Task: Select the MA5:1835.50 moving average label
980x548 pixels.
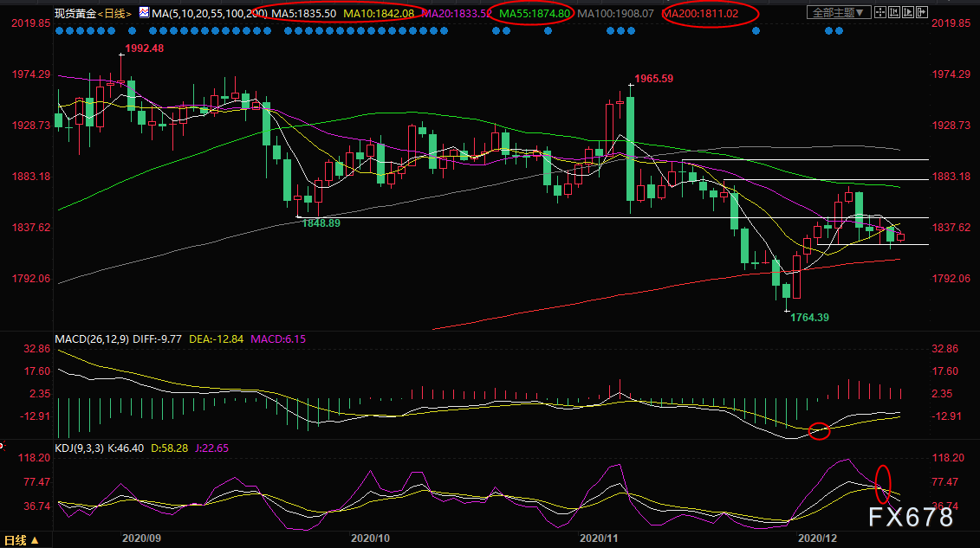Action: 303,14
